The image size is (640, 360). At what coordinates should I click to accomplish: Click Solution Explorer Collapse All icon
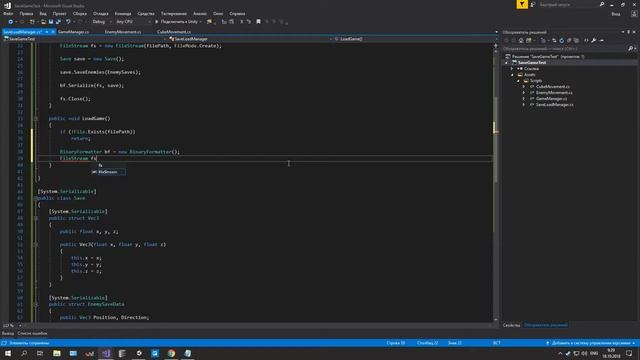pyautogui.click(x=569, y=40)
